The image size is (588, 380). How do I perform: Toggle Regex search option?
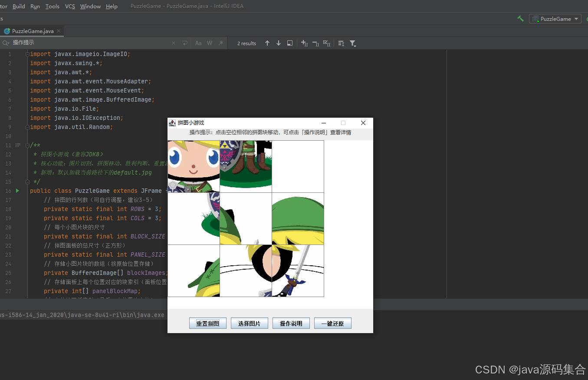pos(221,43)
